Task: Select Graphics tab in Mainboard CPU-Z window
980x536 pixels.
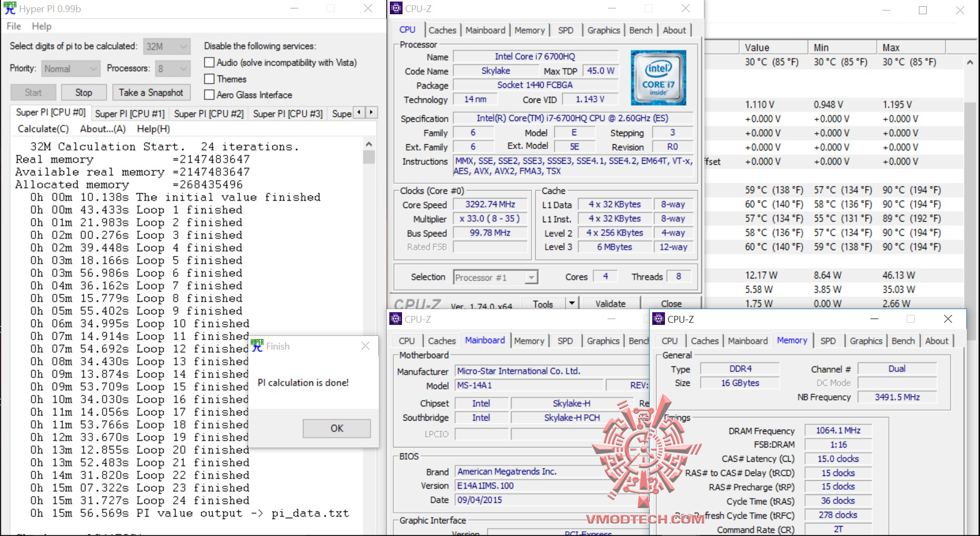Action: (x=603, y=341)
